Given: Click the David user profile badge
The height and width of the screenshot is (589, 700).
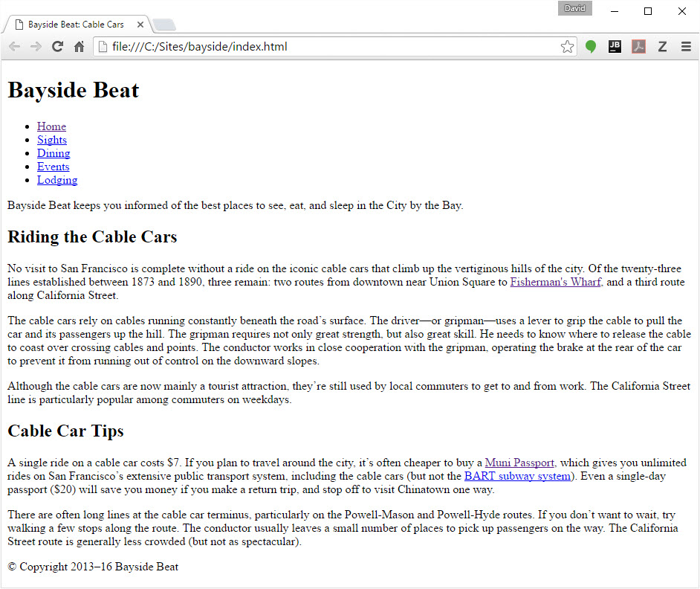Looking at the screenshot, I should [x=574, y=8].
